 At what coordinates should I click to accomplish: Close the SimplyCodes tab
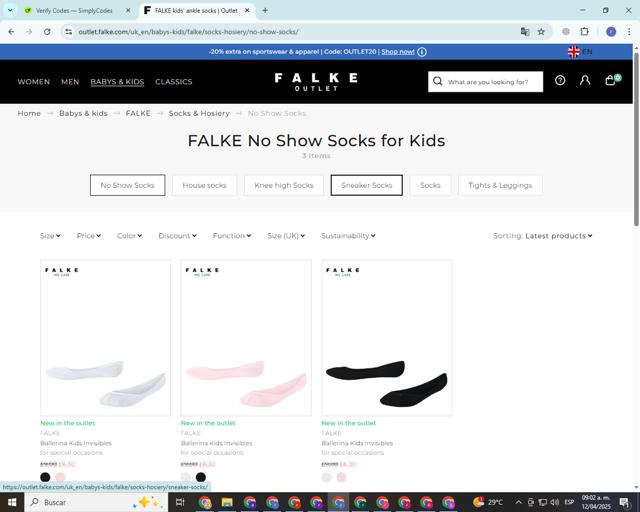[128, 11]
